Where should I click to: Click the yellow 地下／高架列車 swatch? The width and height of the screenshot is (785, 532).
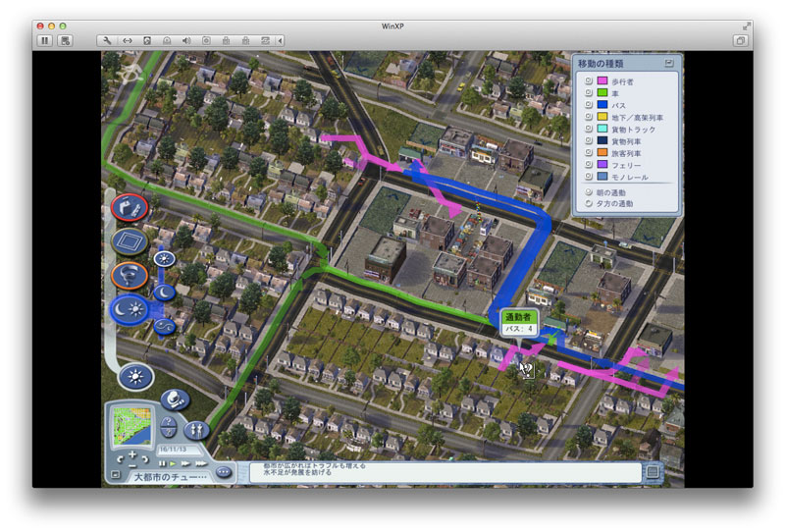tap(602, 117)
